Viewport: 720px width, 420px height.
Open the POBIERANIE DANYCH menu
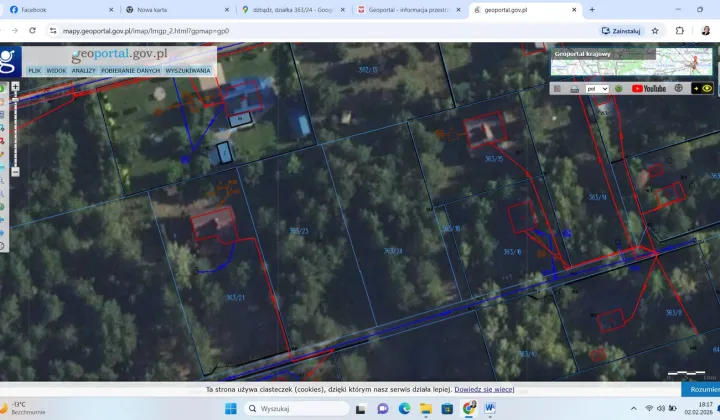(130, 71)
